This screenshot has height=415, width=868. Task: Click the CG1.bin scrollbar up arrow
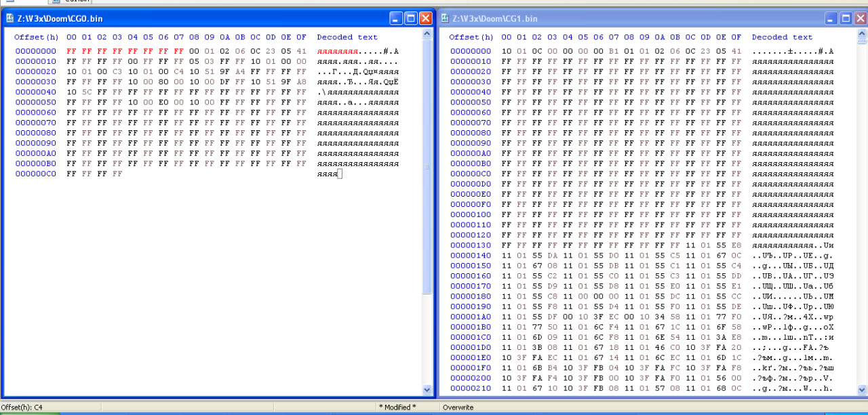point(862,33)
